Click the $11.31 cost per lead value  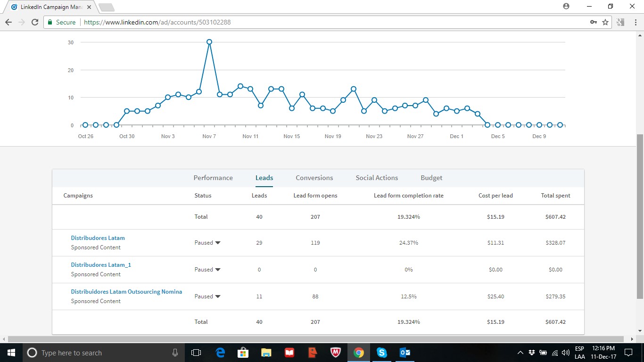pos(495,243)
